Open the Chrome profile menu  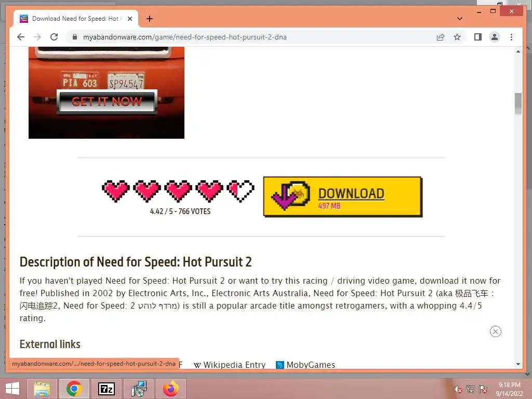tap(495, 37)
